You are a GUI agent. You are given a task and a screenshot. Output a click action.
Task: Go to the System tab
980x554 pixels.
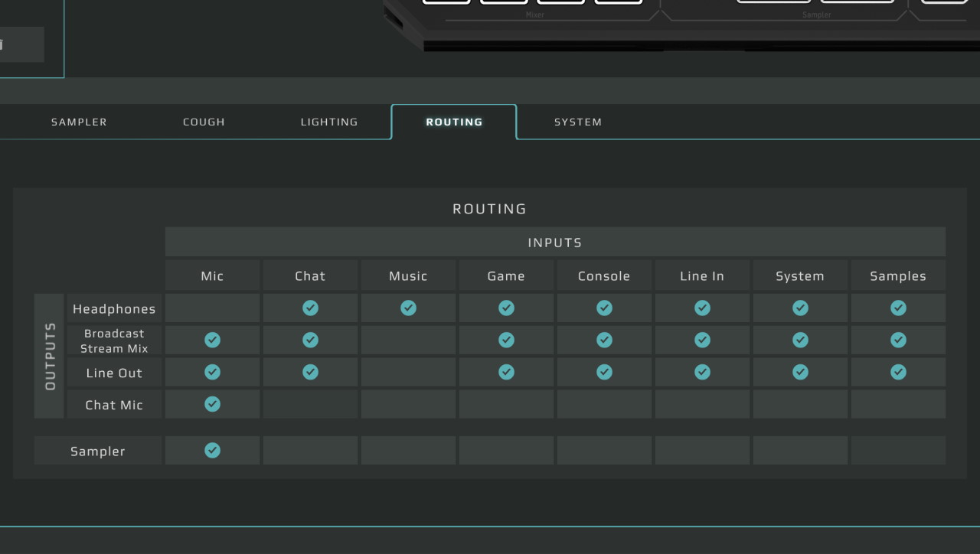[578, 122]
